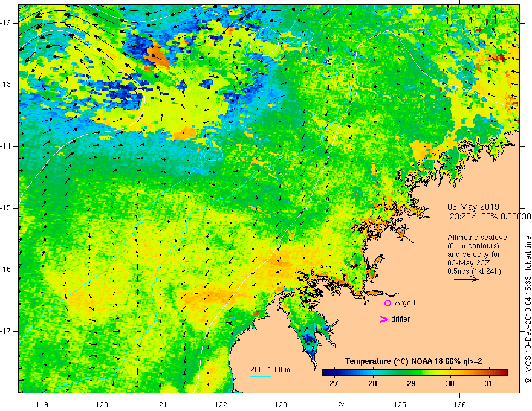Click the longitude axis label 120

pos(102,404)
